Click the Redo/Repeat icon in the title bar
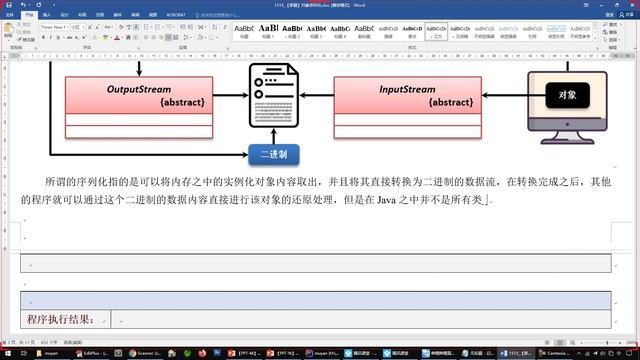The height and width of the screenshot is (360, 640). point(39,5)
